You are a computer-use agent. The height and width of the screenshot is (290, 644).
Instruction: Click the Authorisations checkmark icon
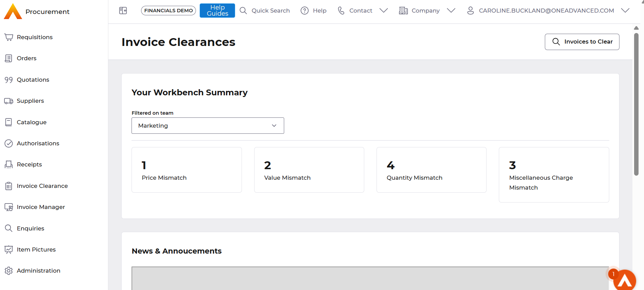point(9,143)
